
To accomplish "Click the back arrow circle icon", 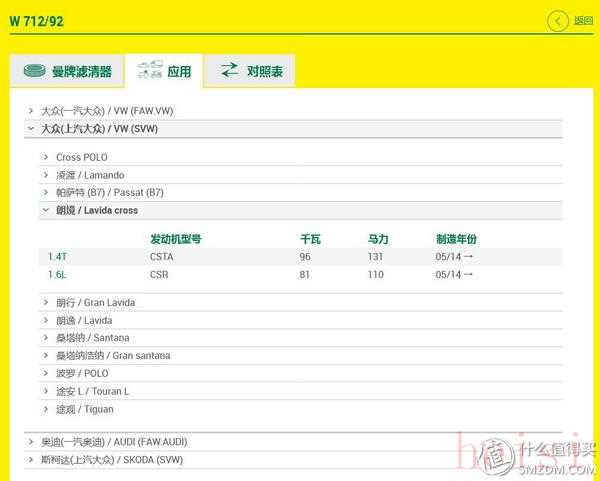I will pyautogui.click(x=557, y=20).
